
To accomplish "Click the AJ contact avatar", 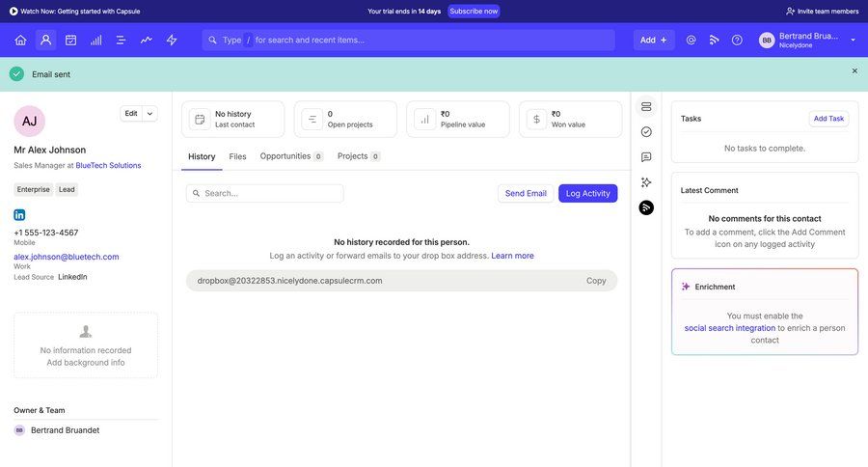I will coord(29,122).
